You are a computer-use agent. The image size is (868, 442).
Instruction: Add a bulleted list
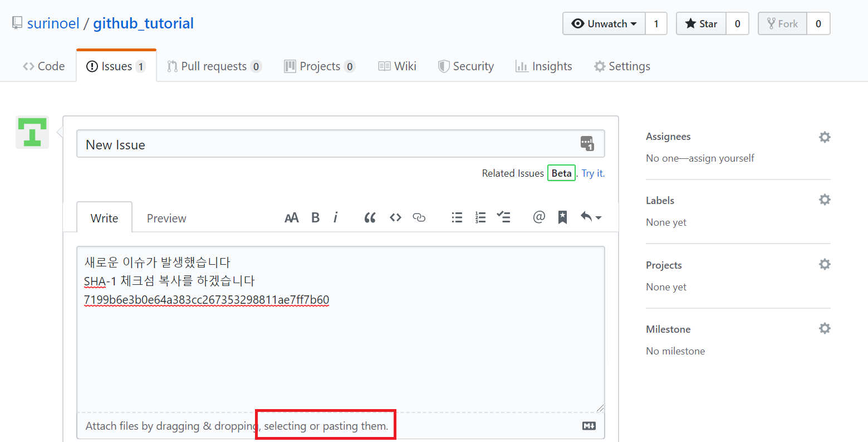tap(457, 217)
